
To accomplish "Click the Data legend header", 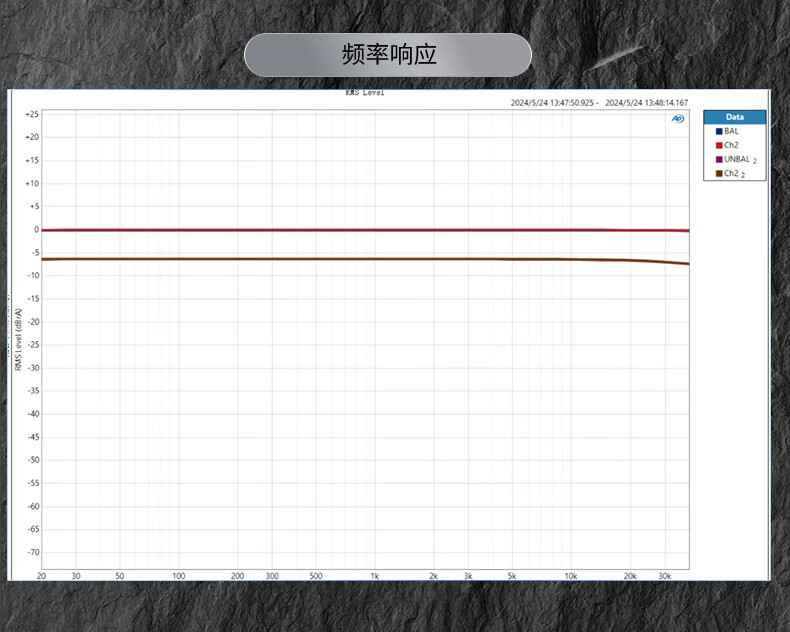I will click(x=734, y=117).
